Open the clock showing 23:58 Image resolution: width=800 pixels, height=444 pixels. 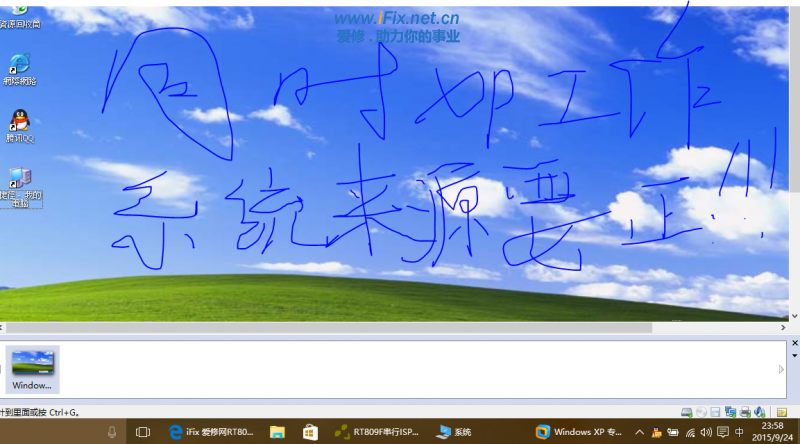coord(772,432)
